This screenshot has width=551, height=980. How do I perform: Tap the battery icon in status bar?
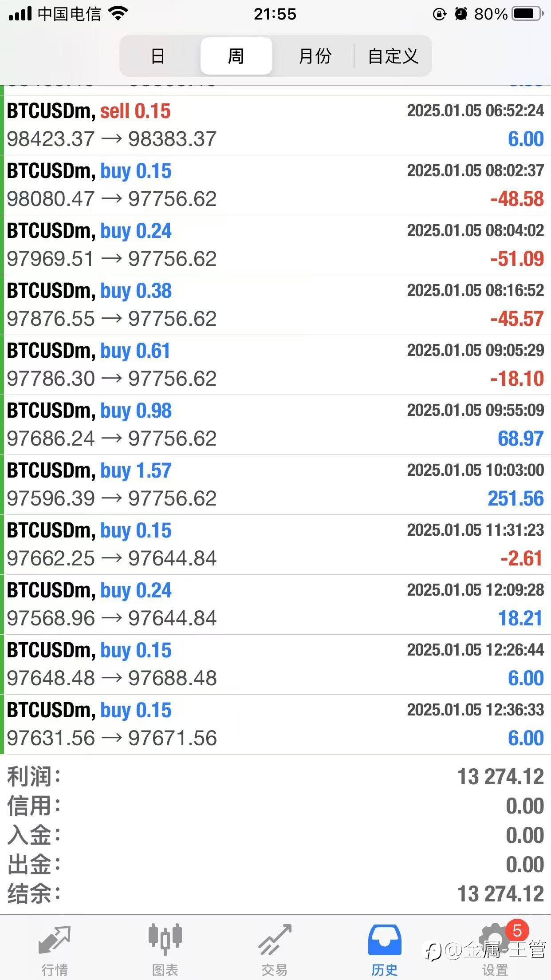pyautogui.click(x=527, y=14)
